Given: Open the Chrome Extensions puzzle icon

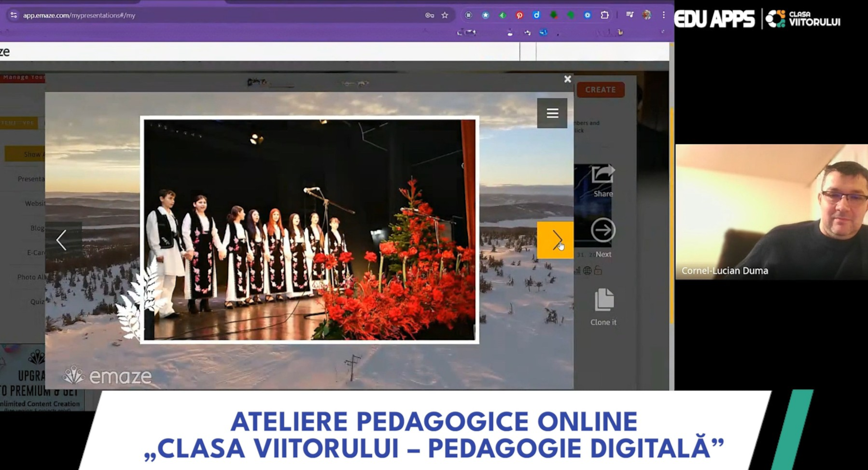Looking at the screenshot, I should (x=604, y=15).
